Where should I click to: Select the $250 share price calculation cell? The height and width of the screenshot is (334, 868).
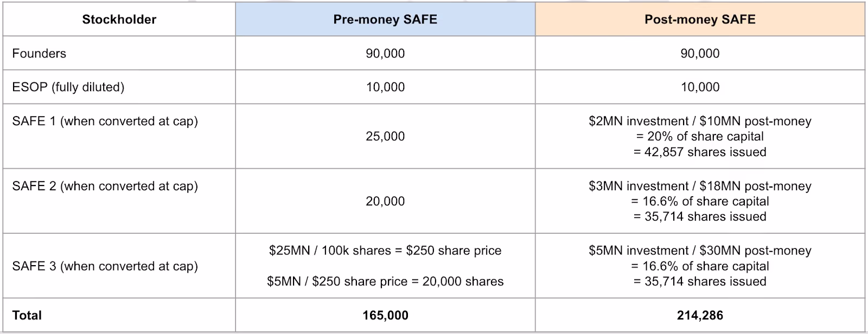(385, 266)
